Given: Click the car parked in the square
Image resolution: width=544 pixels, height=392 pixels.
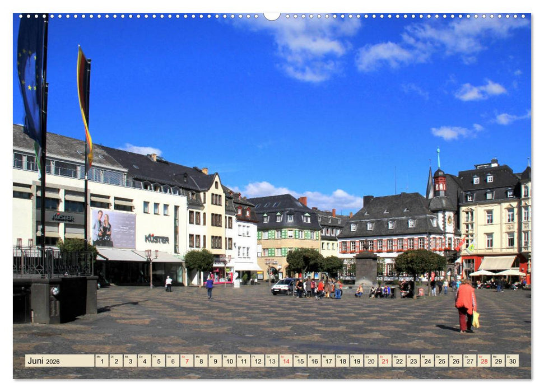Looking at the screenshot, I should point(283,286).
